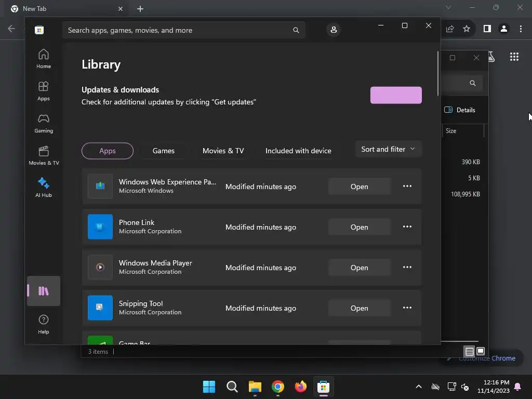The image size is (532, 399).
Task: Click the Windows Web Experience Pack app icon
Action: (x=100, y=187)
